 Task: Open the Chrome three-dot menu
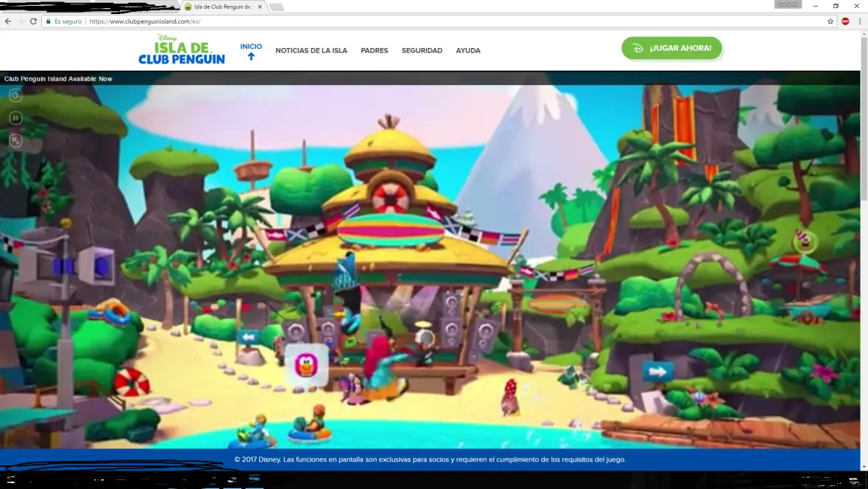pos(860,21)
